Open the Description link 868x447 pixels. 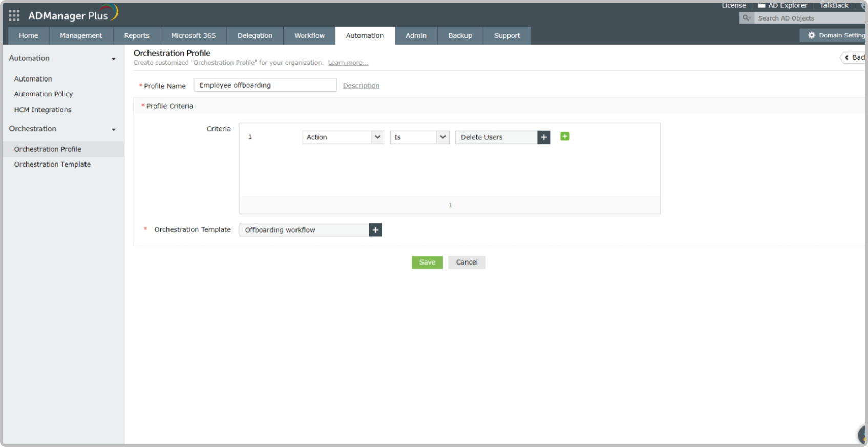point(361,86)
